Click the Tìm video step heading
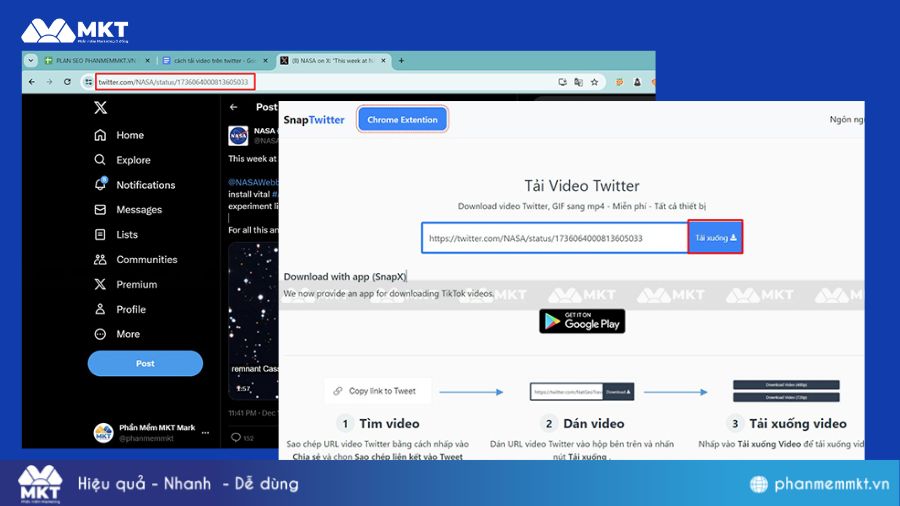 pos(389,423)
